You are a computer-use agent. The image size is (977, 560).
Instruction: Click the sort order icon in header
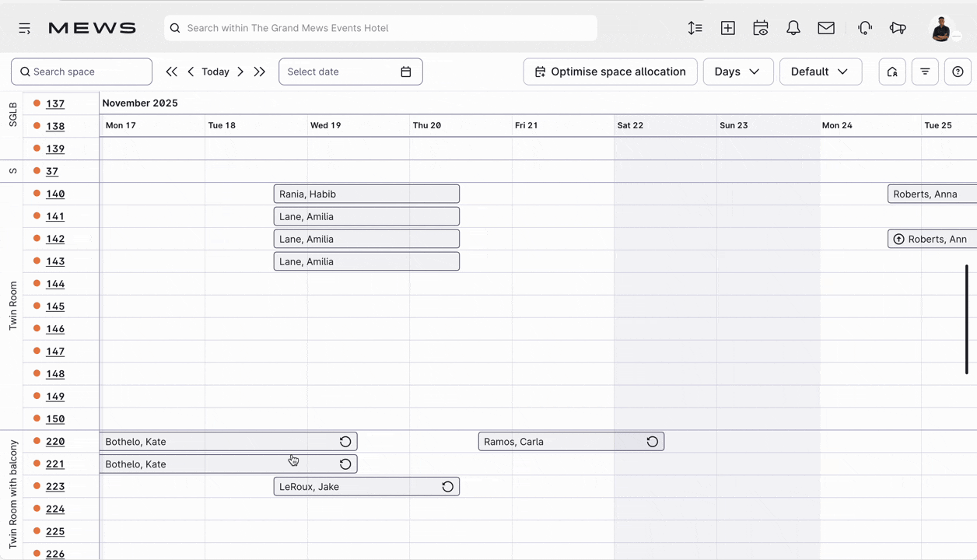(695, 28)
